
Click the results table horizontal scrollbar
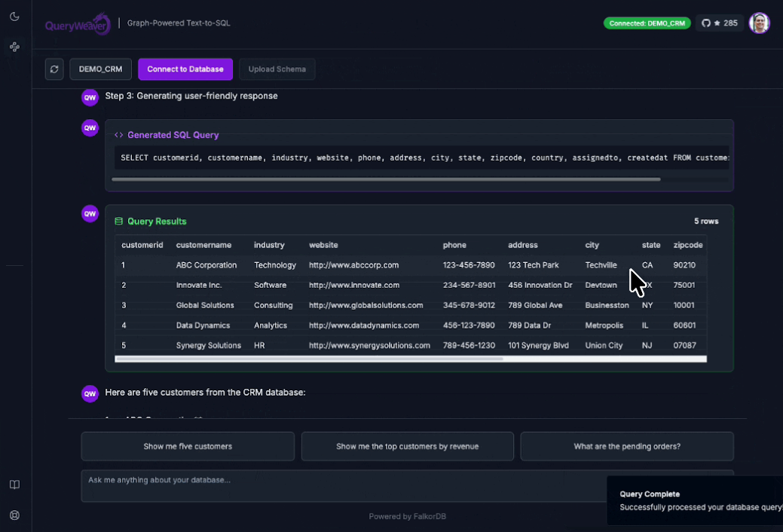point(309,359)
